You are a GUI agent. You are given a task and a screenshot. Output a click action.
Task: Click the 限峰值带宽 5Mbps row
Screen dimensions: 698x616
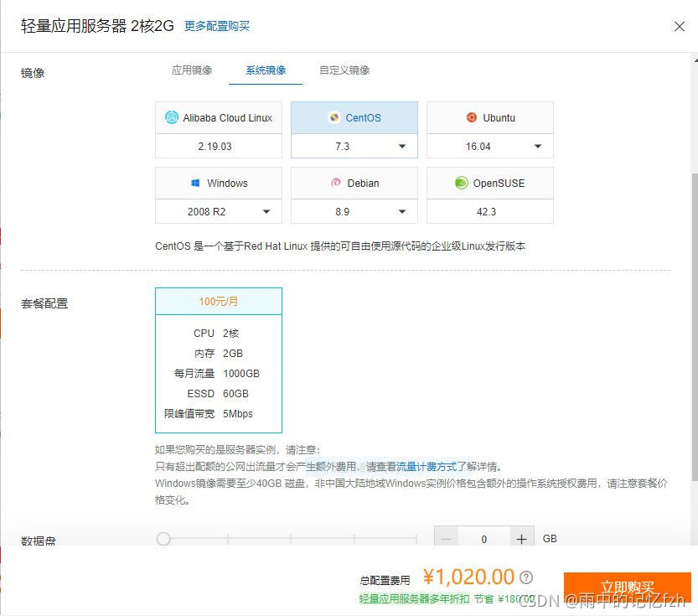point(209,413)
